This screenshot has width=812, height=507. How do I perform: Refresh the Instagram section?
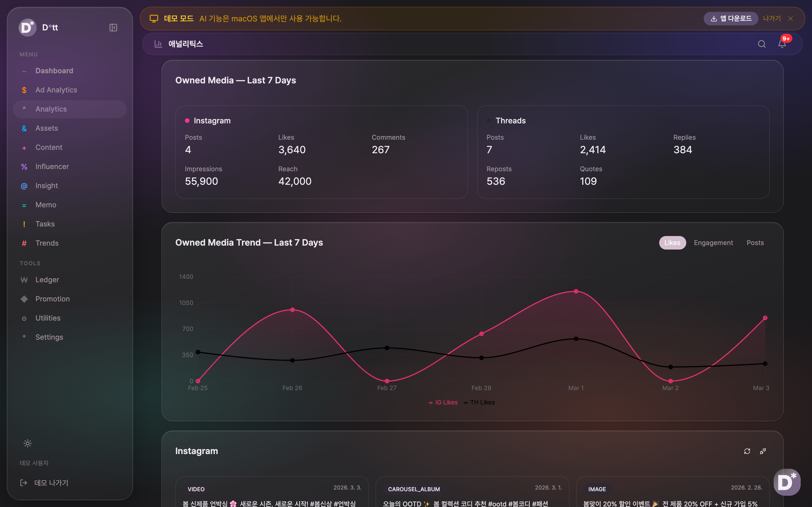click(x=747, y=451)
